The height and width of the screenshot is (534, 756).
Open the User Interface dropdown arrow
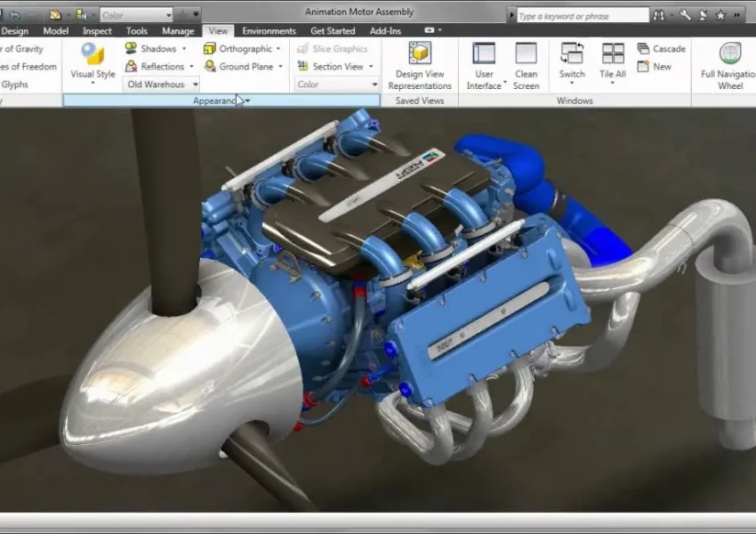click(505, 83)
